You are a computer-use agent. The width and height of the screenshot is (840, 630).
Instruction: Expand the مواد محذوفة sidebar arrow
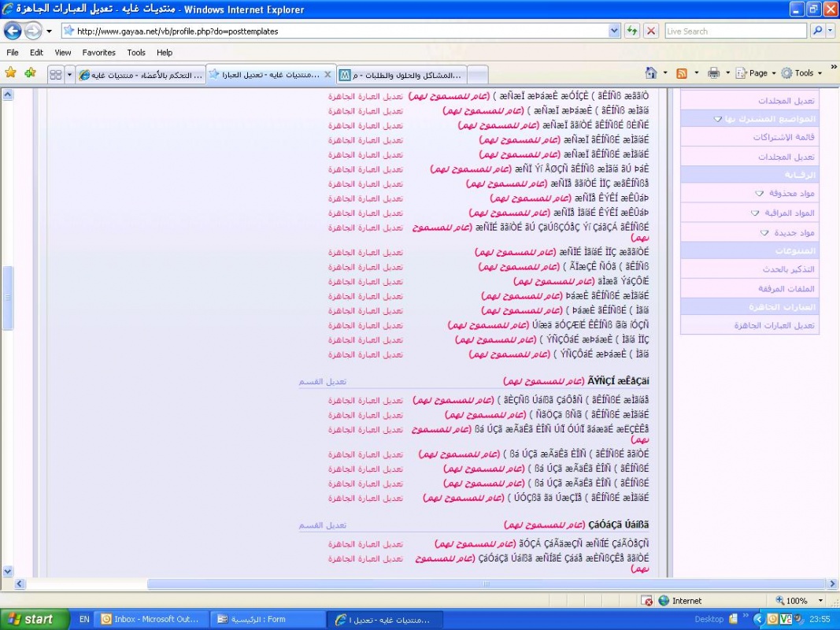click(x=759, y=193)
